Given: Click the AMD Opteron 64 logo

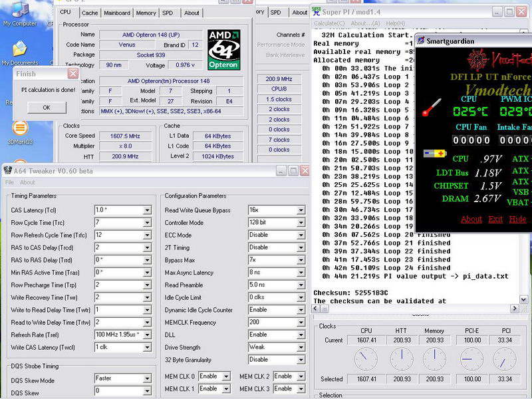Looking at the screenshot, I should coord(224,49).
